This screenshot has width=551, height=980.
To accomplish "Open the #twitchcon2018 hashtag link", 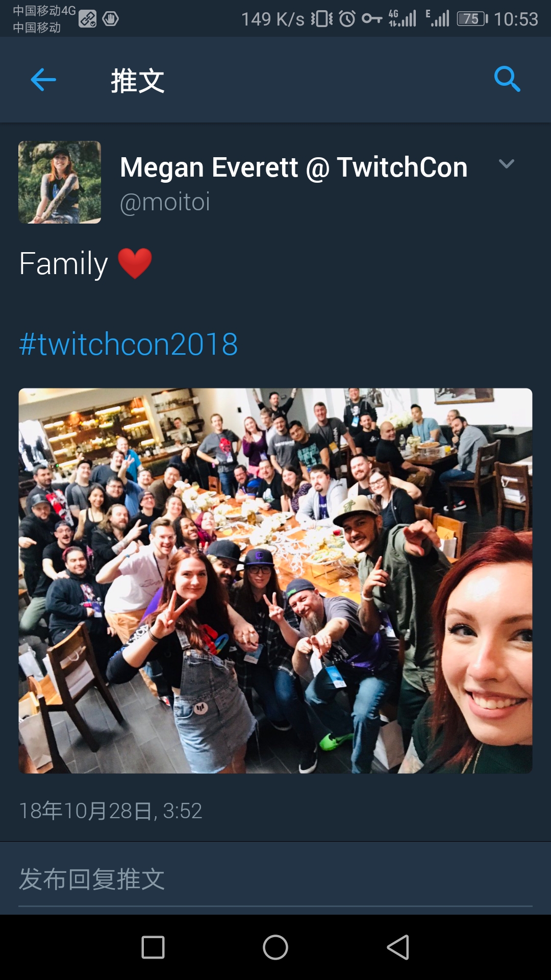I will coord(129,344).
